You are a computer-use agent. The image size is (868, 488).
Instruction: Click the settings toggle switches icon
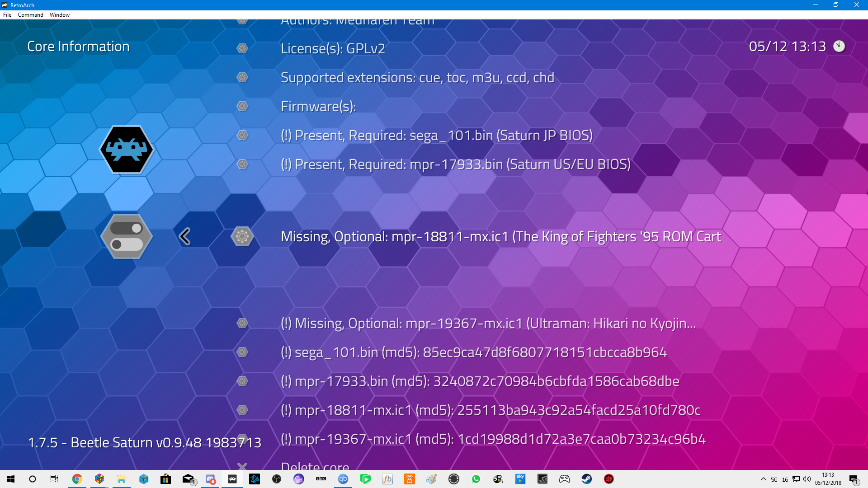click(x=127, y=236)
